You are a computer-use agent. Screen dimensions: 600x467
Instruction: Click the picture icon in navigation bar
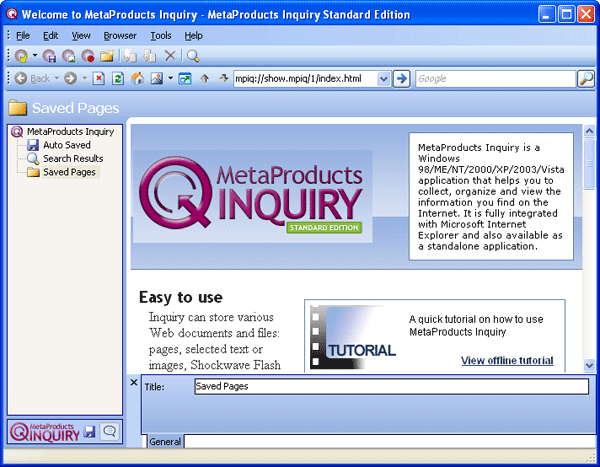point(157,78)
